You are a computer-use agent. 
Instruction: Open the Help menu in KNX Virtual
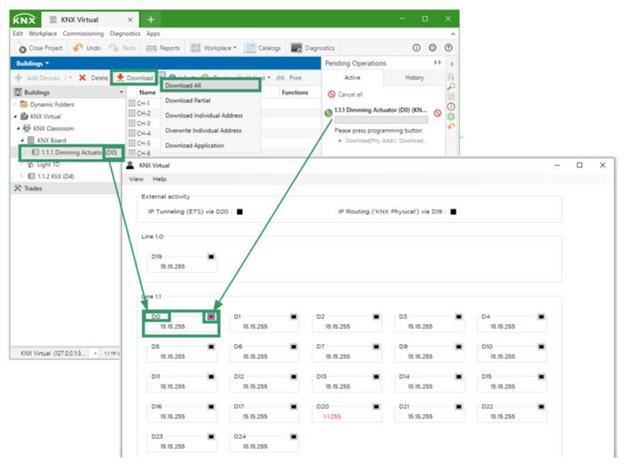159,179
